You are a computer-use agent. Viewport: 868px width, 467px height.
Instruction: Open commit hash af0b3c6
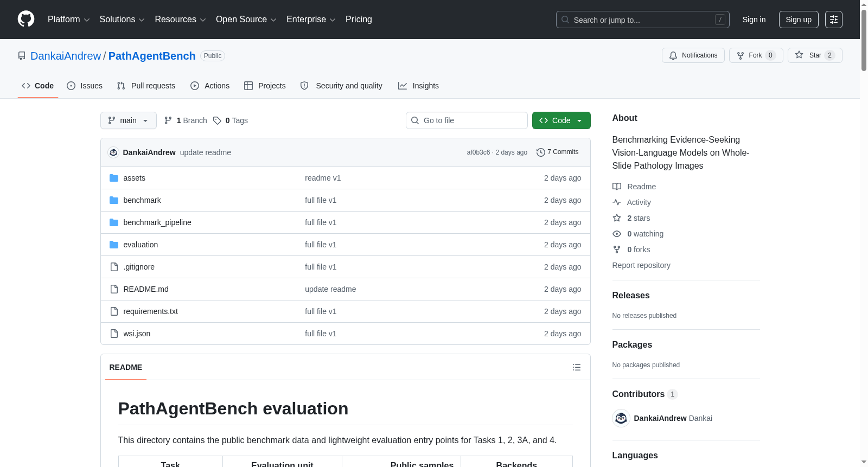tap(478, 152)
